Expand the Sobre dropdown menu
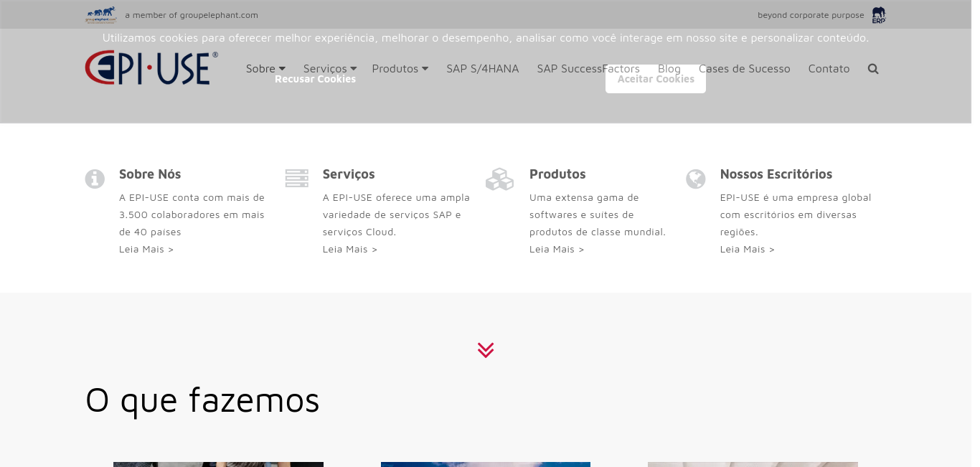 click(x=265, y=69)
